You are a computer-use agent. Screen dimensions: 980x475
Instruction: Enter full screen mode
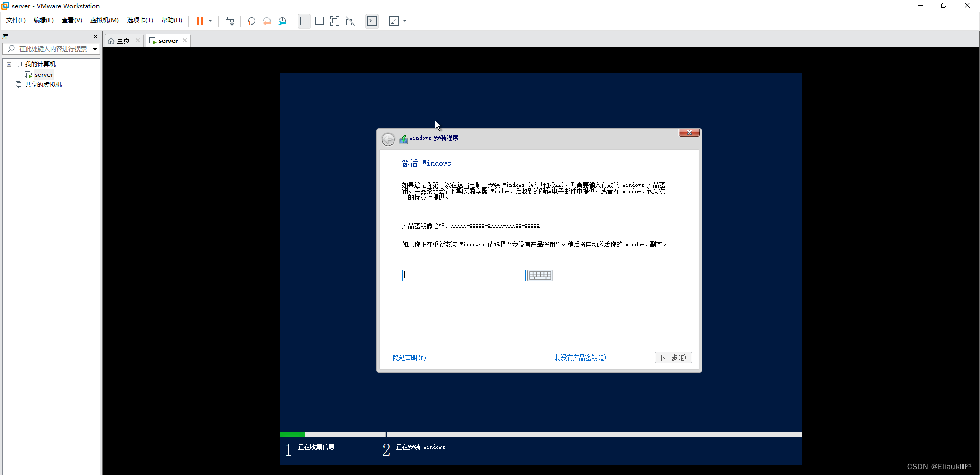pyautogui.click(x=335, y=21)
